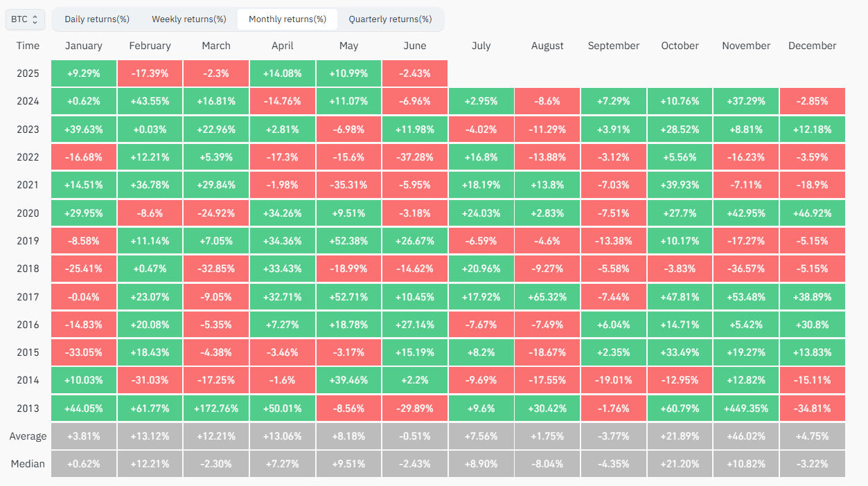Select the -2.43% June 2025 cell
This screenshot has width=868, height=486.
click(414, 73)
